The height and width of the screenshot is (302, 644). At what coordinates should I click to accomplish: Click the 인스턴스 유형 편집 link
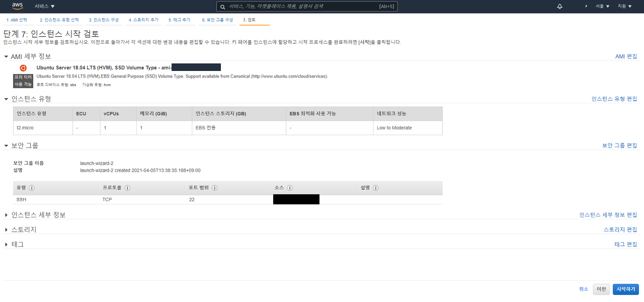(x=614, y=99)
